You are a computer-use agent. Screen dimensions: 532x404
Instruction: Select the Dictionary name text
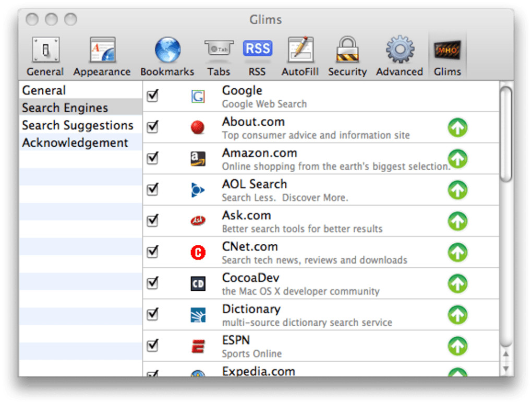click(251, 309)
